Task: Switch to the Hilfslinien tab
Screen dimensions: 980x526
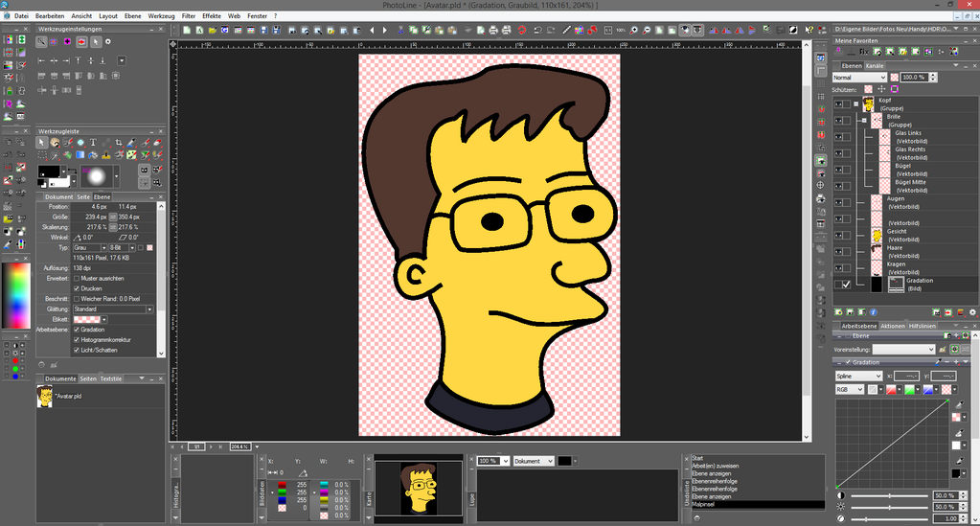Action: tap(922, 327)
